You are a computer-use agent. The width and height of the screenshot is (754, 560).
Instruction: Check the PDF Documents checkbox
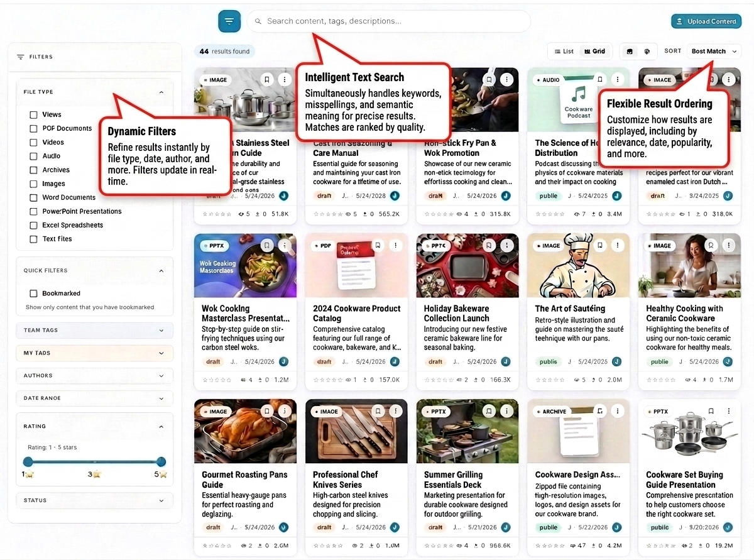34,129
